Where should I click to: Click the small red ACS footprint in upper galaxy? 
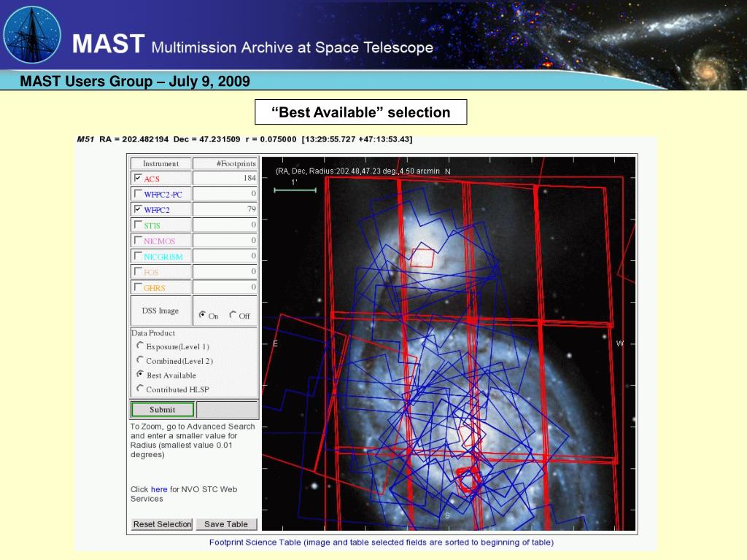click(422, 257)
